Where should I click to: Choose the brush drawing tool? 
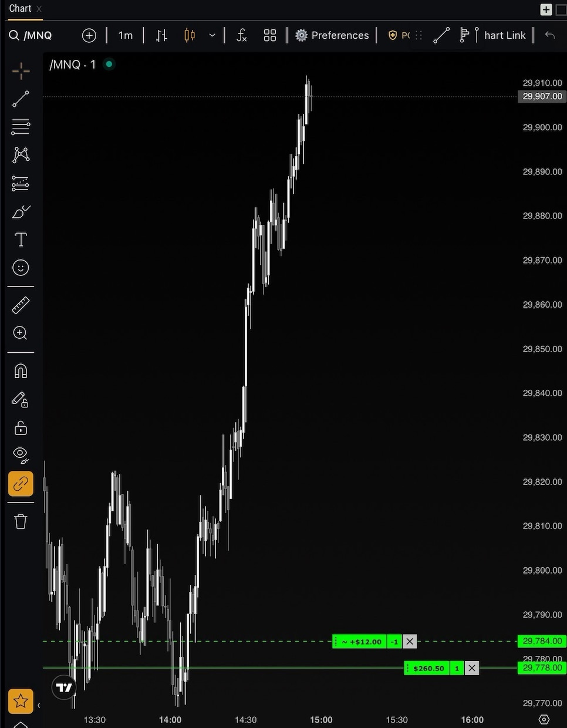(x=21, y=211)
